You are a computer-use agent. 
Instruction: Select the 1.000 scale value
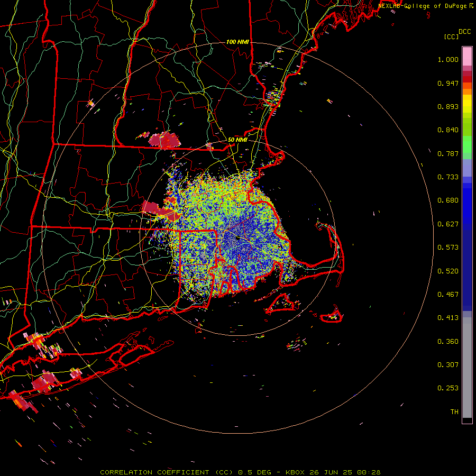click(448, 59)
